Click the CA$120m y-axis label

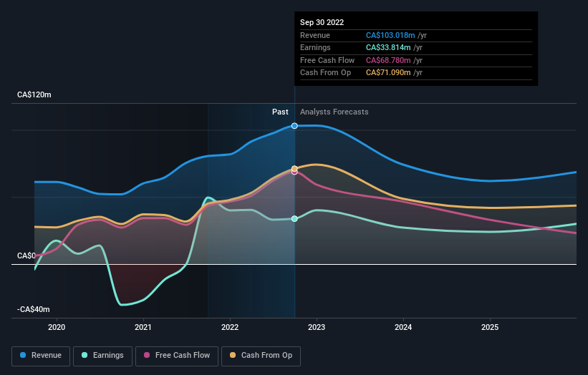pos(34,94)
